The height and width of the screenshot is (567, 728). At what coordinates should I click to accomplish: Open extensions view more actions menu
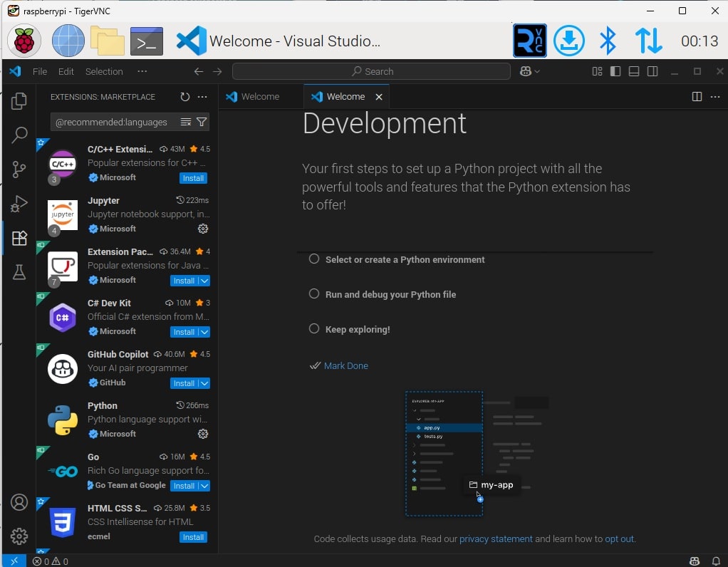tap(202, 97)
